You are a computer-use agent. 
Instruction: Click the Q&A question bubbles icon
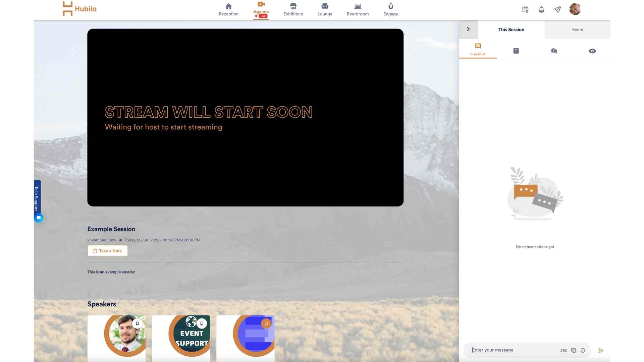(x=554, y=51)
